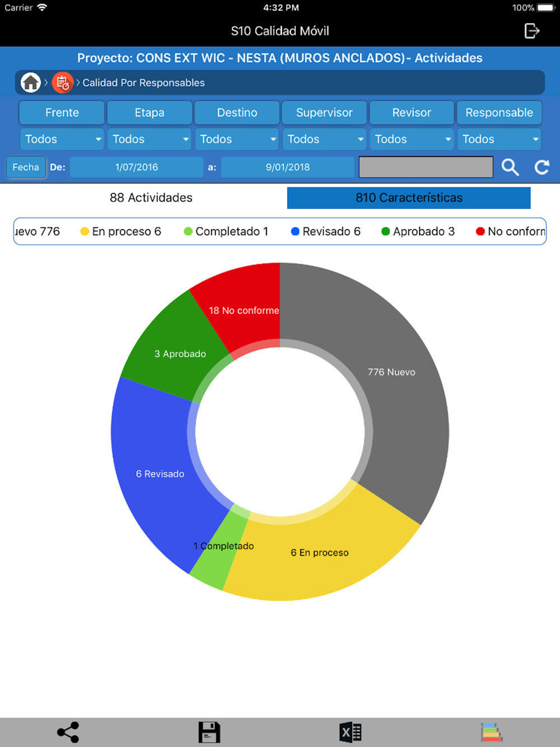Expand the Todos dropdown under Responsable
This screenshot has width=560, height=747.
tap(499, 139)
